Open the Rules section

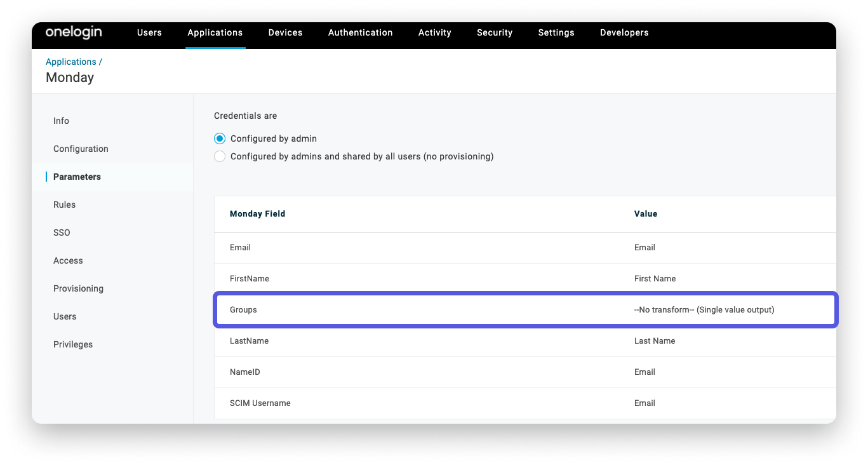(64, 205)
